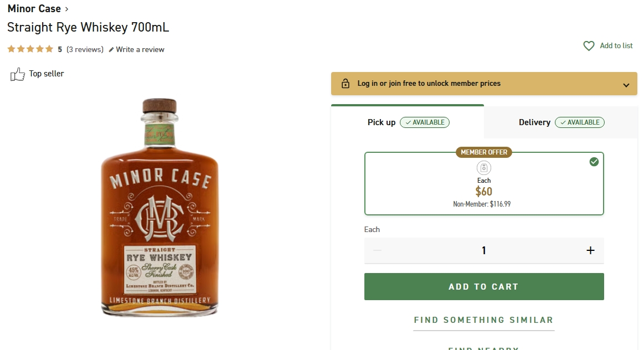
Task: Click the padlock icon in member banner
Action: click(346, 84)
